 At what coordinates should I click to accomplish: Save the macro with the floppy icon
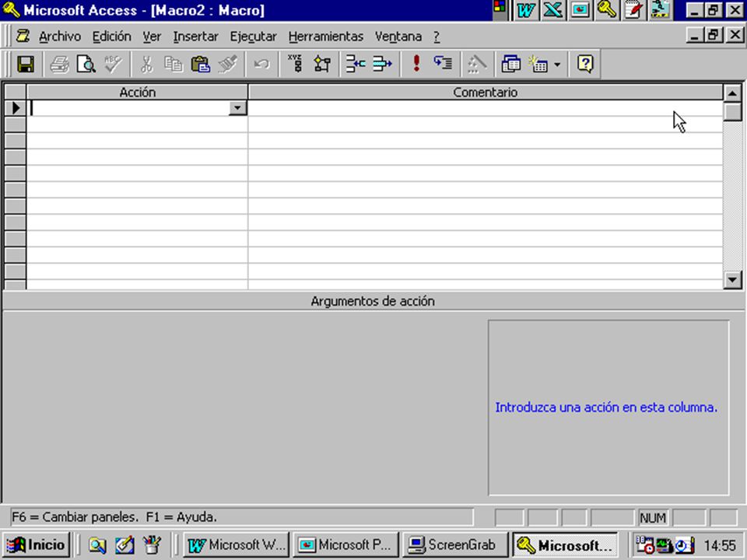tap(26, 64)
